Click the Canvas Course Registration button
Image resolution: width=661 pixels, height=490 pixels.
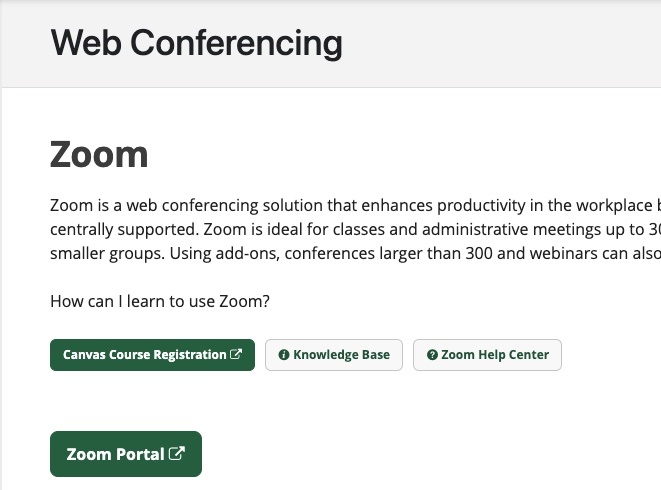[x=152, y=355]
